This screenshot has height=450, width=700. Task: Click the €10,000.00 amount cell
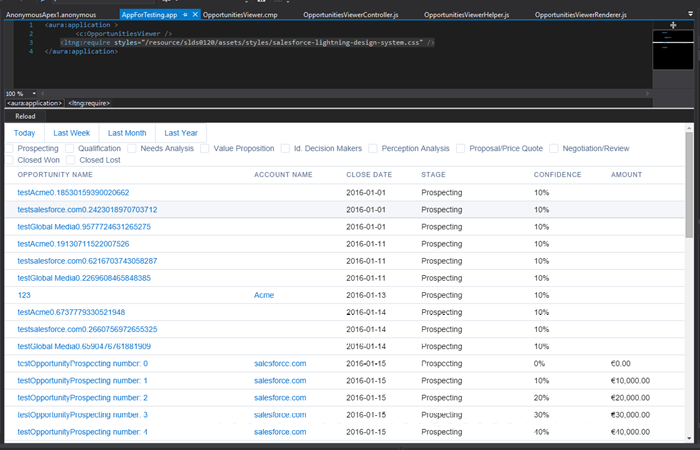[630, 380]
